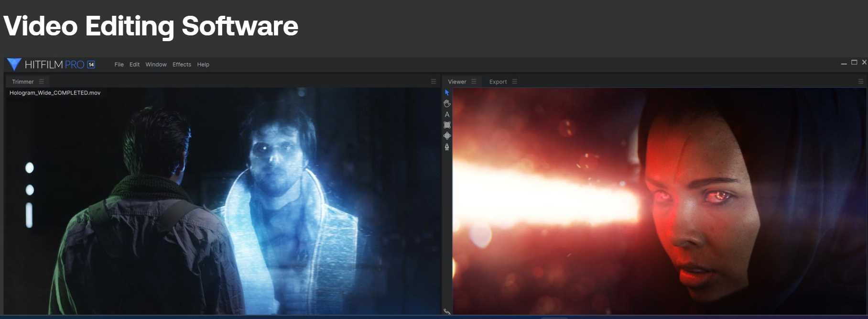Image resolution: width=868 pixels, height=319 pixels.
Task: Click the red laser-eye footage in the Viewer
Action: click(660, 201)
